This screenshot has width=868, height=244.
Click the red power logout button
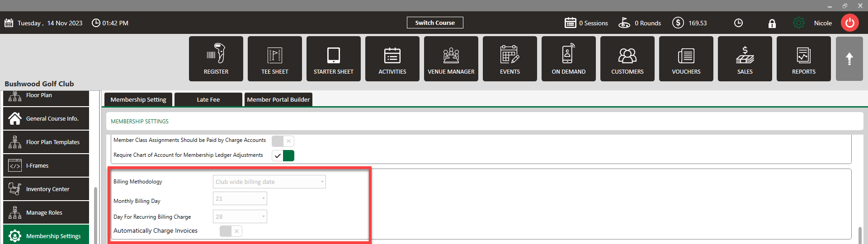[850, 23]
